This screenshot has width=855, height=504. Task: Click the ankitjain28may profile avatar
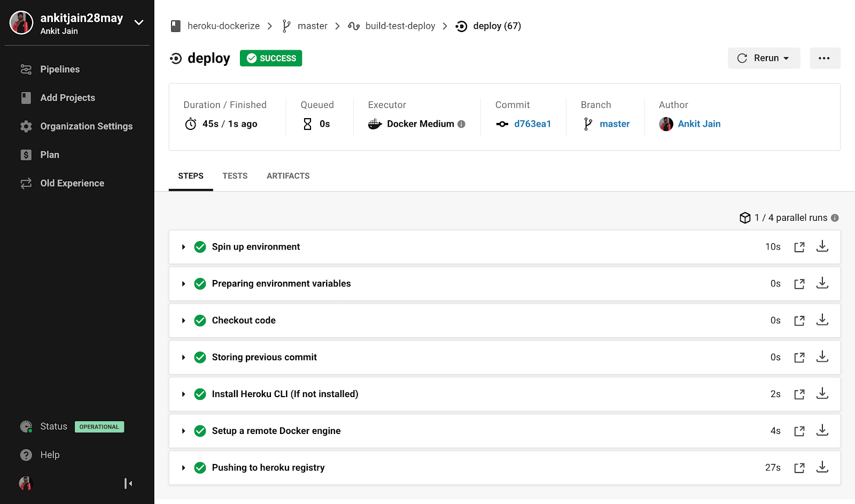pos(21,23)
